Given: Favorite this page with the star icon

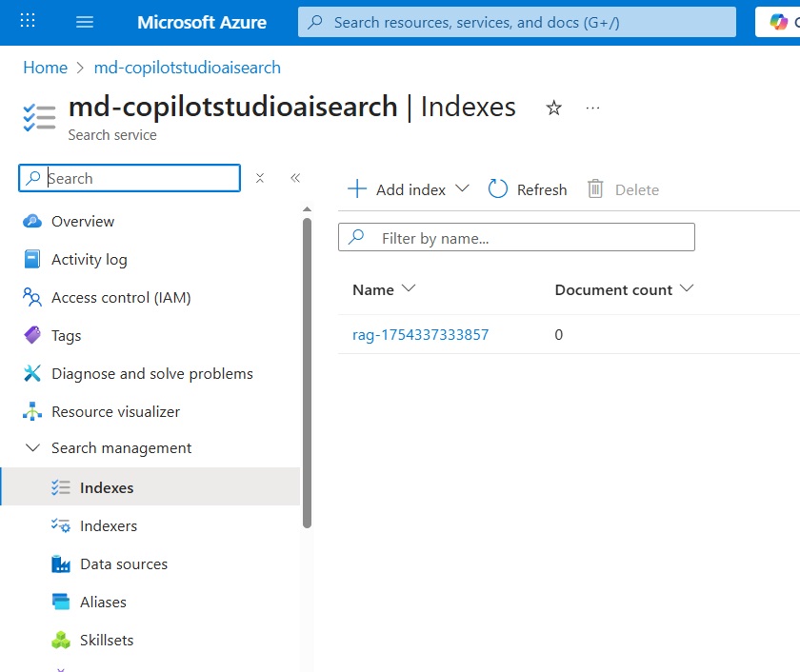Looking at the screenshot, I should (553, 109).
